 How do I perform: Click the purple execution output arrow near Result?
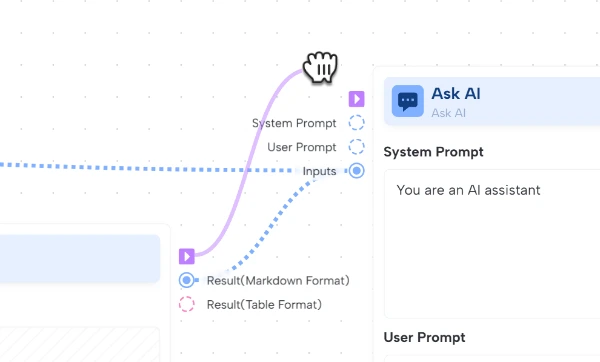tap(187, 256)
